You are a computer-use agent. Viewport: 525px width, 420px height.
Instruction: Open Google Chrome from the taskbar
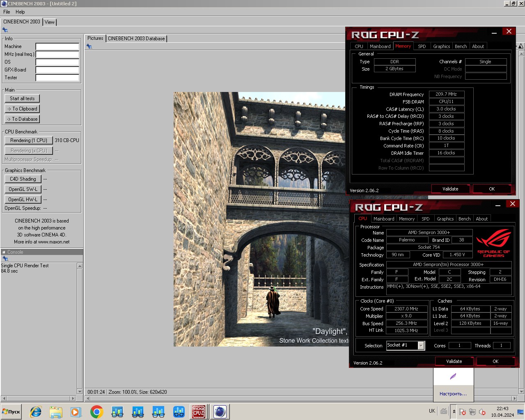(96, 411)
